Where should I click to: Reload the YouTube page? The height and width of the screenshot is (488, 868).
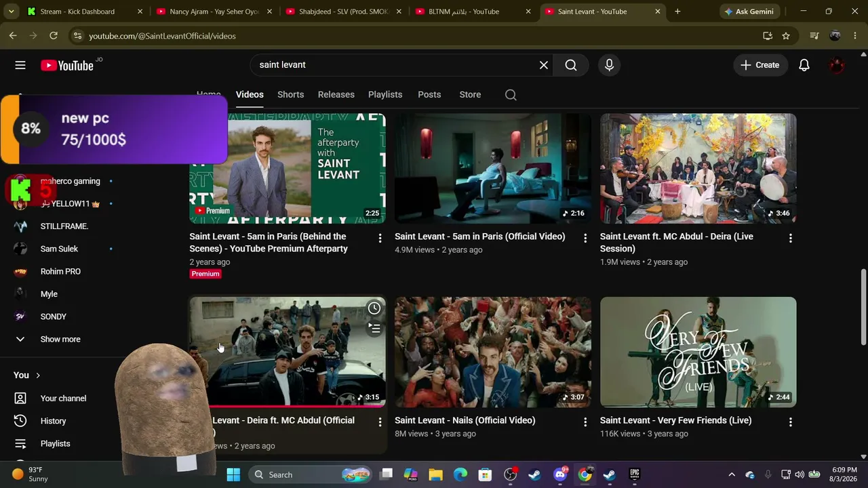pos(54,36)
